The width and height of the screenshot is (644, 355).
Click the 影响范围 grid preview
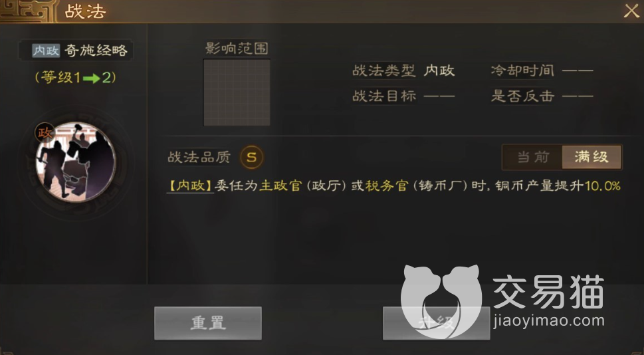coord(237,92)
